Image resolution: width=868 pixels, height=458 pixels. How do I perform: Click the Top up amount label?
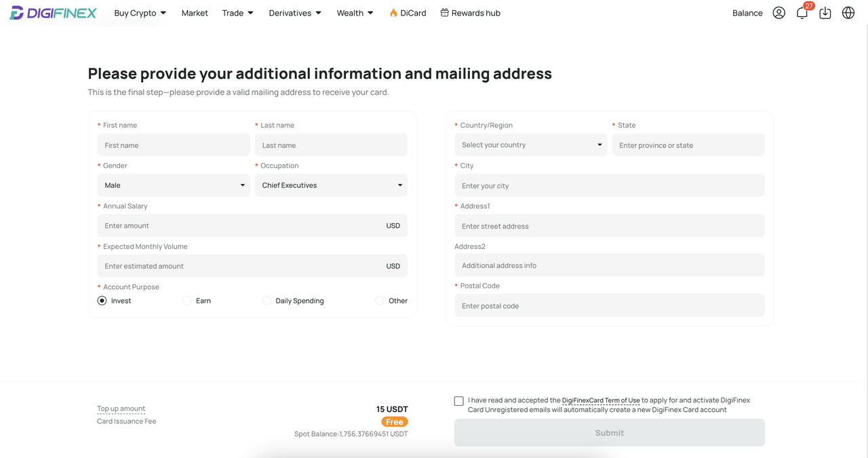pos(121,408)
